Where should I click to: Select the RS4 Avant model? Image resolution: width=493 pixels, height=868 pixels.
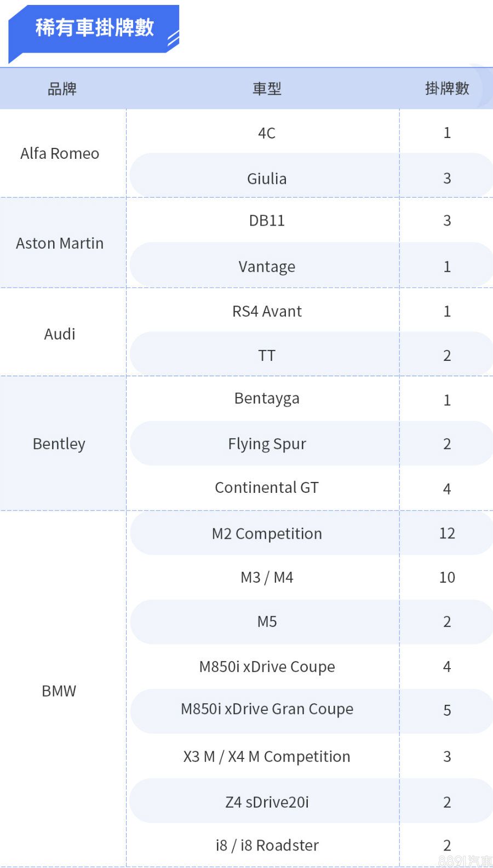click(267, 312)
